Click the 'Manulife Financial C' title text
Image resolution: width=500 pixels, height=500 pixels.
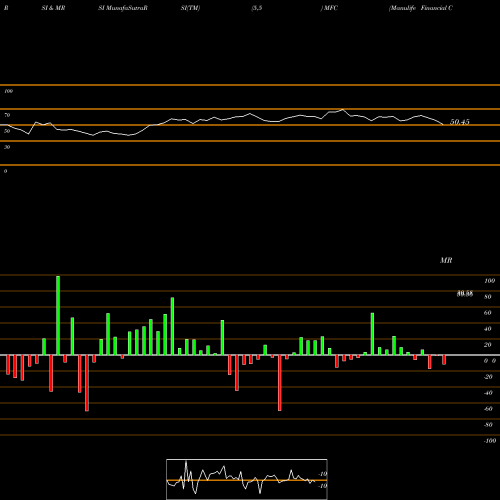coord(421,8)
